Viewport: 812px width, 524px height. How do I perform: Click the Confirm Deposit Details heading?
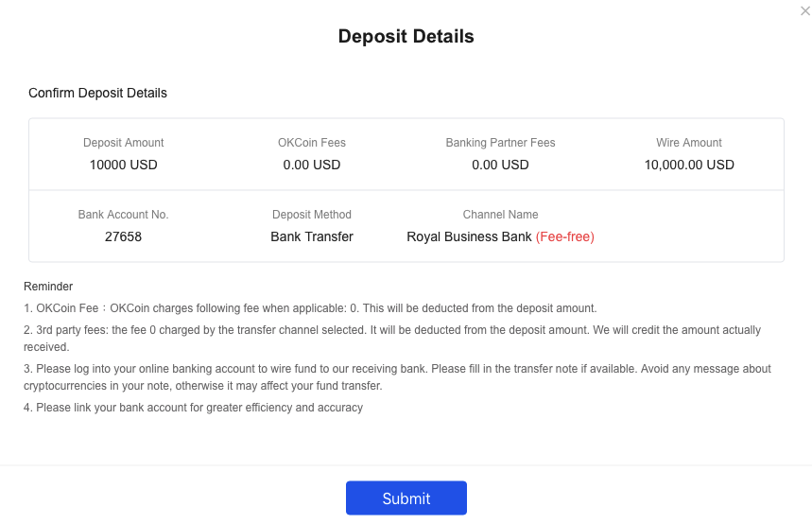point(98,93)
